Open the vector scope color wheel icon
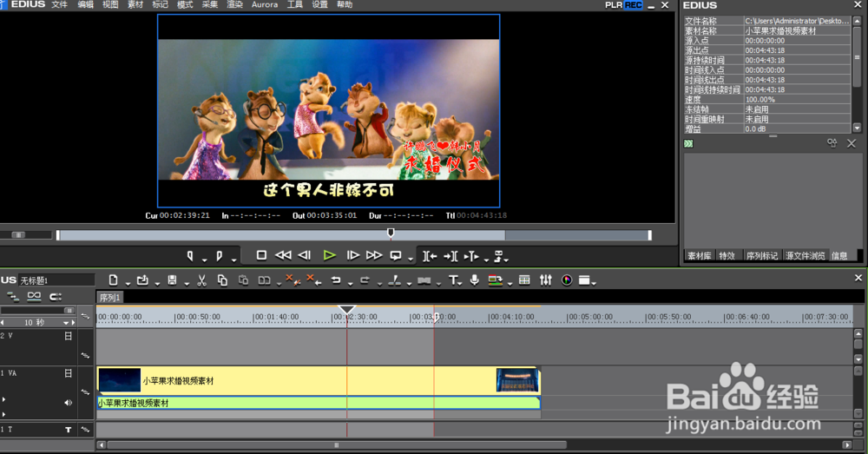868x454 pixels. click(x=567, y=280)
